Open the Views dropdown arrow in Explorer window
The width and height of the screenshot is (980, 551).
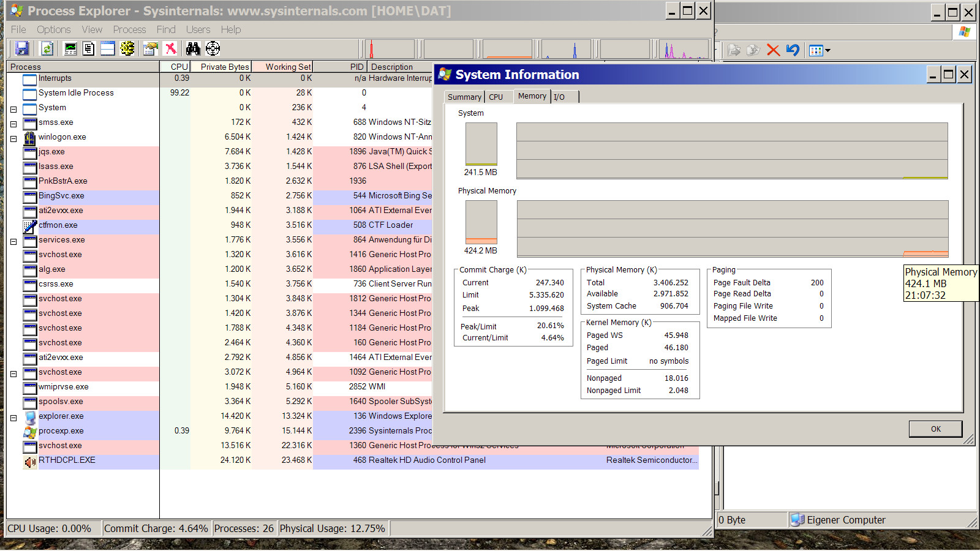tap(827, 50)
